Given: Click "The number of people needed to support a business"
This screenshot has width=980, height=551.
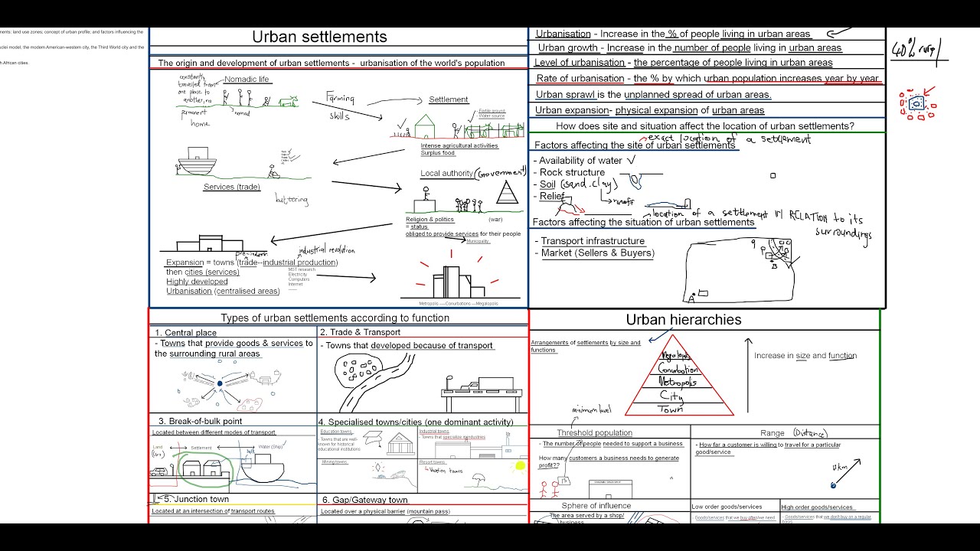Looking at the screenshot, I should pyautogui.click(x=612, y=444).
